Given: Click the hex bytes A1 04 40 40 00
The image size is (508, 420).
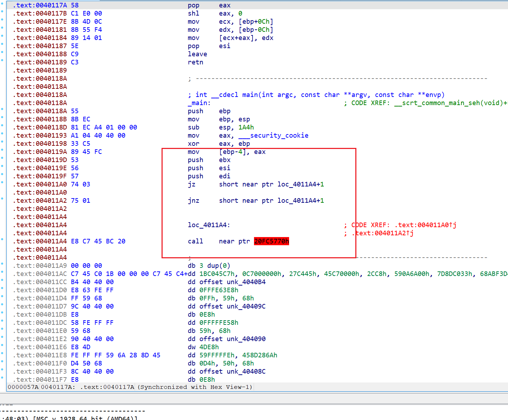Looking at the screenshot, I should click(98, 136).
